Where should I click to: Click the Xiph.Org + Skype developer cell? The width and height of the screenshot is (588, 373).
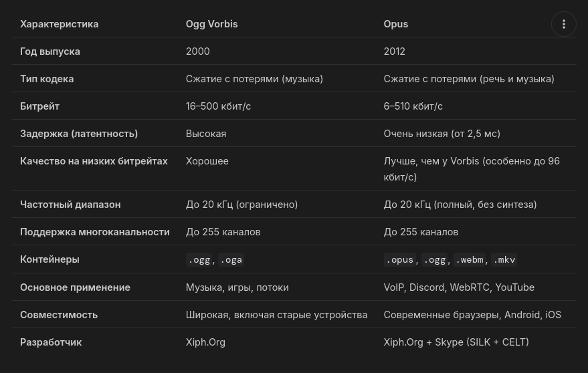tap(456, 342)
